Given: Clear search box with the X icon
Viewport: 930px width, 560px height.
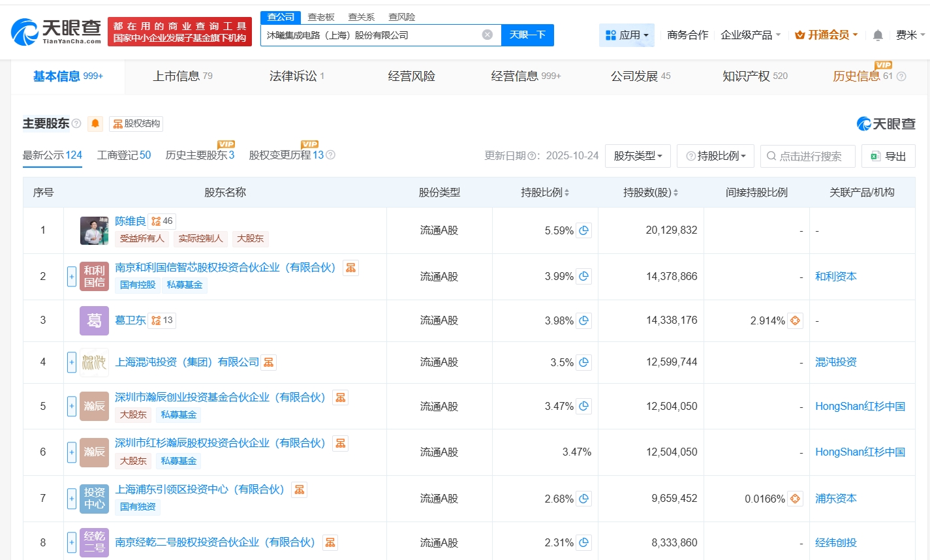Looking at the screenshot, I should tap(488, 35).
